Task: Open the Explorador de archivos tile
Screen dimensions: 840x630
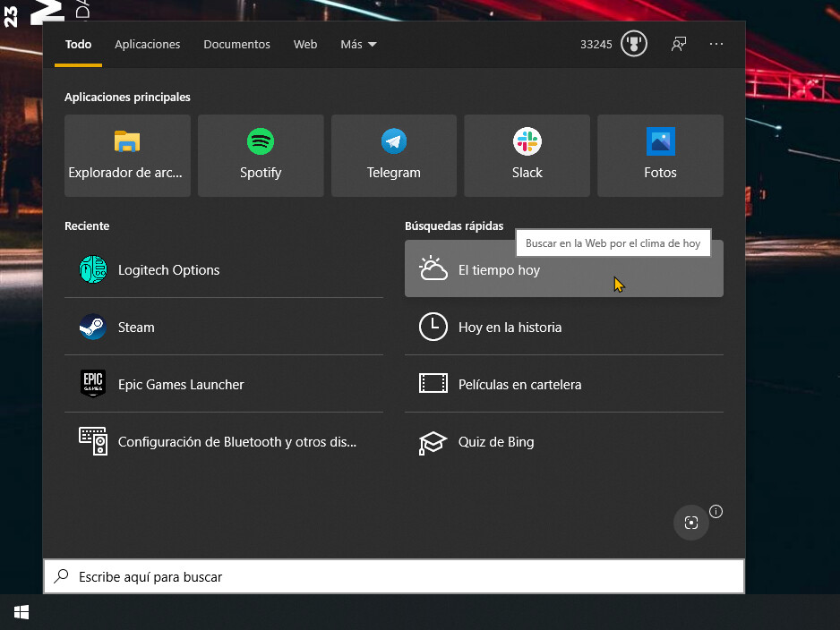Action: coord(127,156)
